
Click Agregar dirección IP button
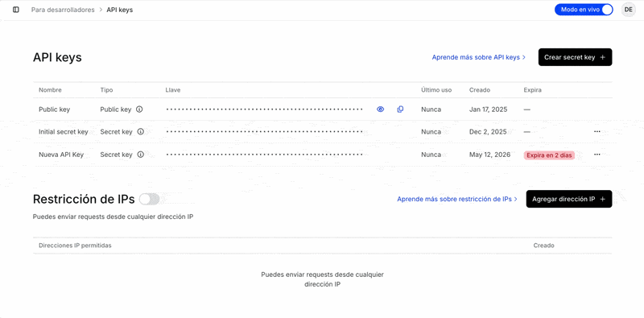click(569, 199)
